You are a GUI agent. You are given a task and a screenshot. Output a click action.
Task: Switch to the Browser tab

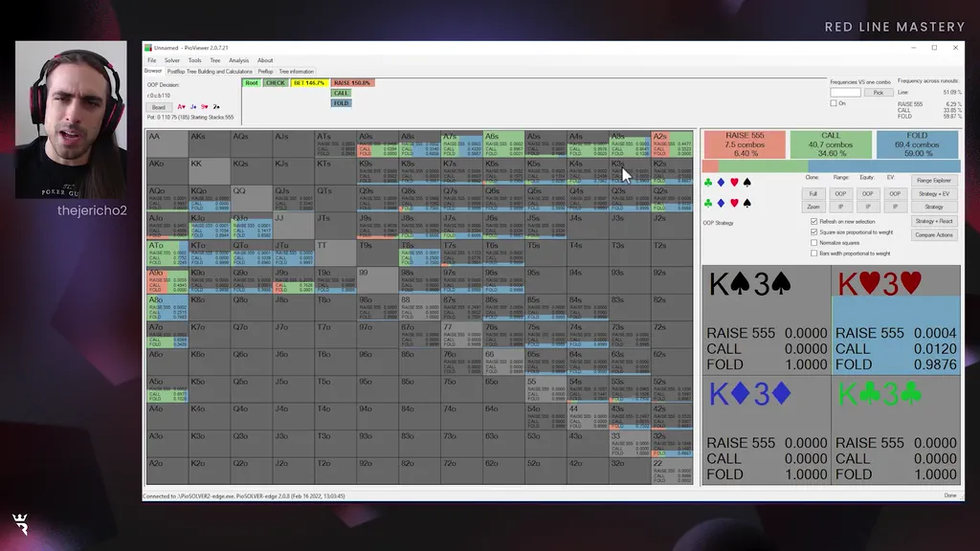153,71
